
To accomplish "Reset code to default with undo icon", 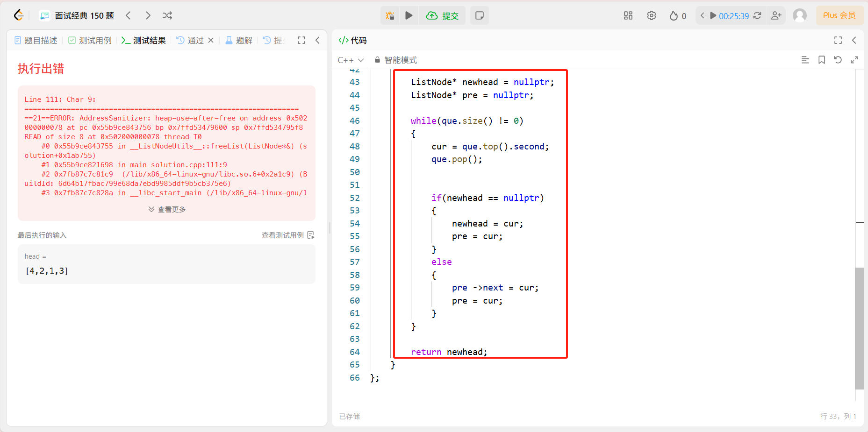I will pyautogui.click(x=838, y=60).
